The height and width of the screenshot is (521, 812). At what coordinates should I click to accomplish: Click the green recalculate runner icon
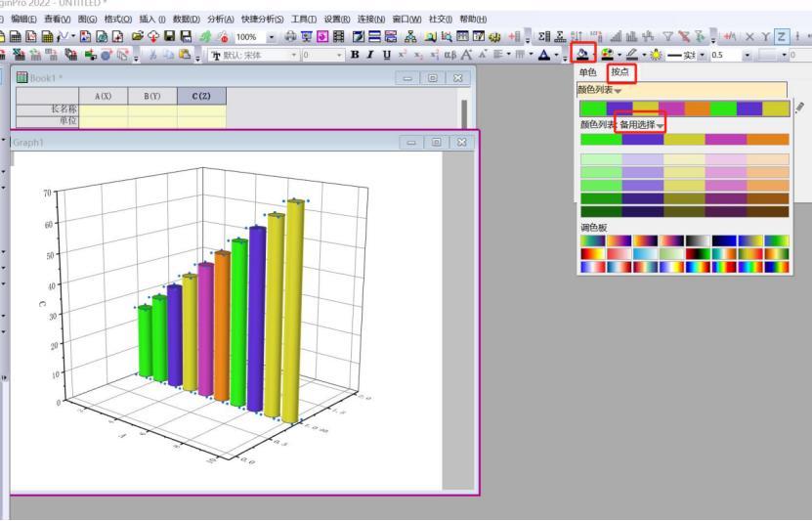coord(206,36)
